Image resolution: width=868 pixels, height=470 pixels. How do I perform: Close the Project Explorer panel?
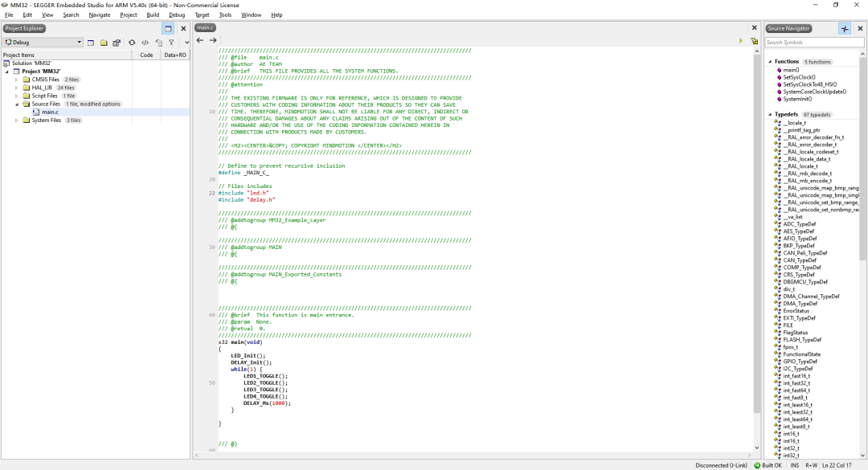point(183,28)
